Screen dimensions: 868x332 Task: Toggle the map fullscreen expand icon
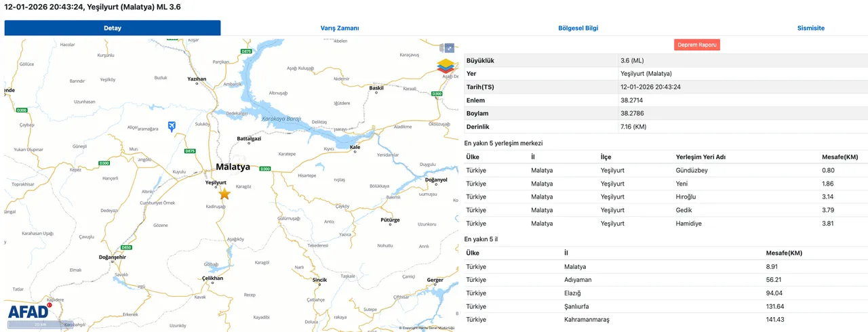(448, 48)
